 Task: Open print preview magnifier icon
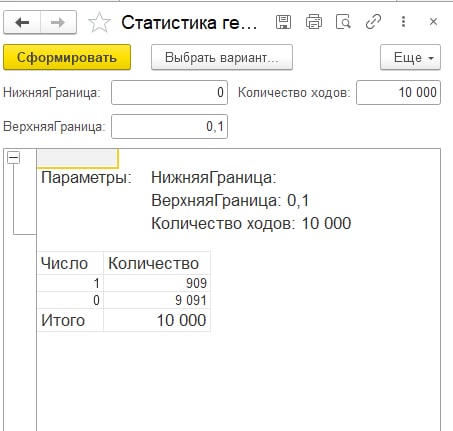[x=343, y=22]
